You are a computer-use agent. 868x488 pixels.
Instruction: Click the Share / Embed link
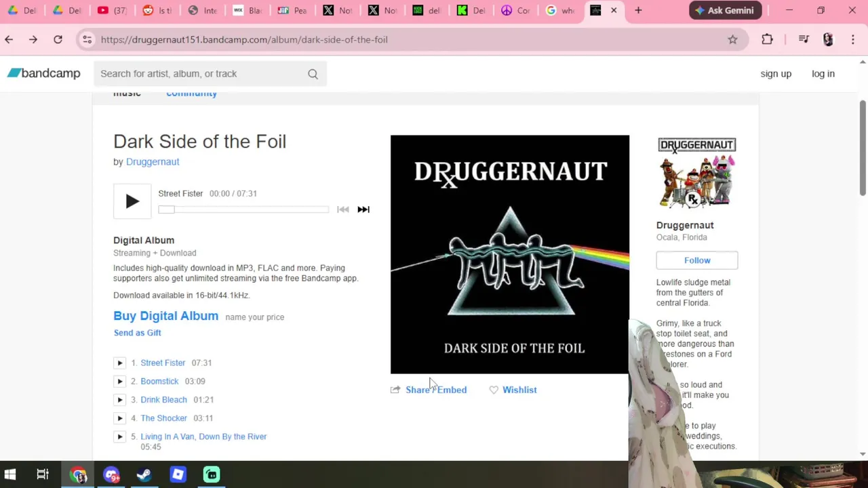tap(436, 390)
